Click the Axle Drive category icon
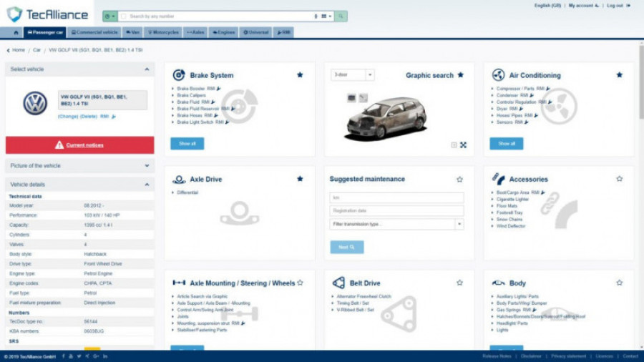Screen dimensions: 644x362 179,180
